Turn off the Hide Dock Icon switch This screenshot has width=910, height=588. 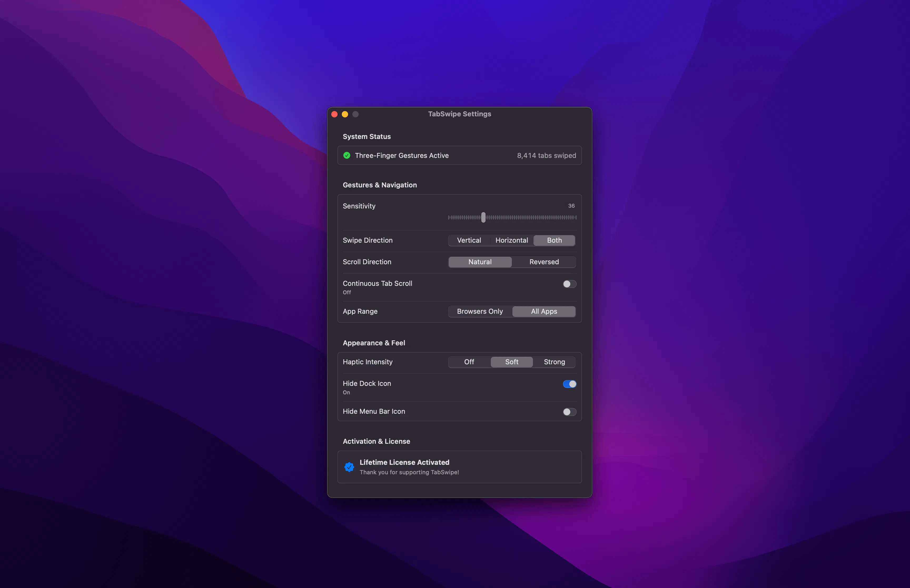point(569,384)
